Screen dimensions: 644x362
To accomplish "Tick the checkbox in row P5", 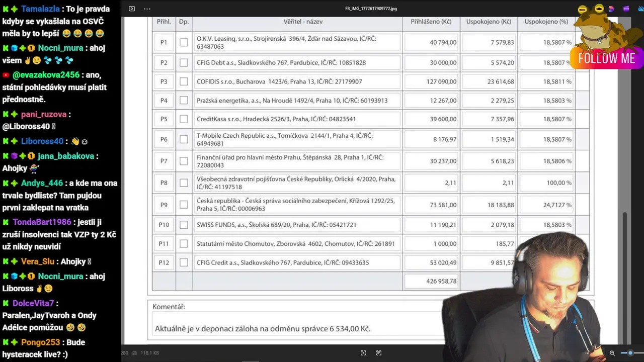I will pos(184,119).
